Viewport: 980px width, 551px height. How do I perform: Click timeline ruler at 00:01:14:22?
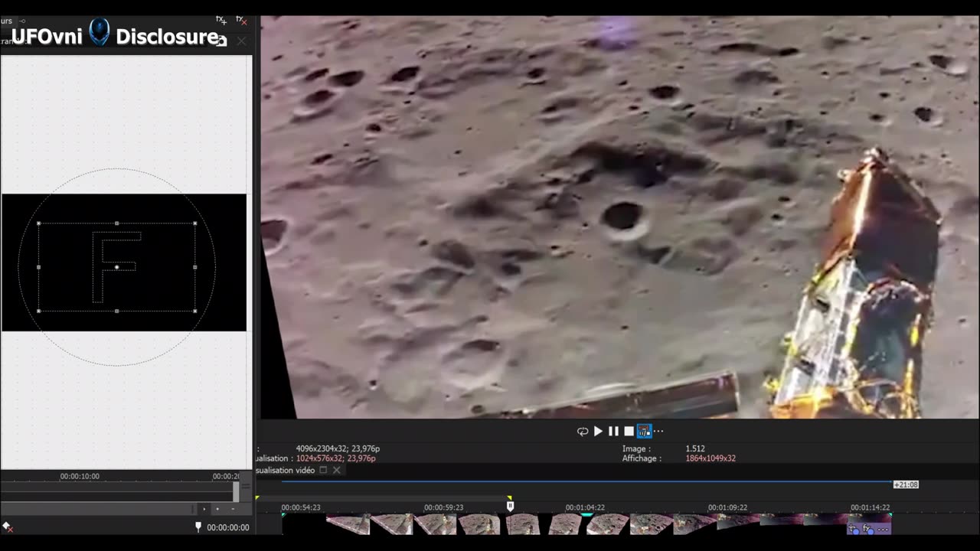870,507
